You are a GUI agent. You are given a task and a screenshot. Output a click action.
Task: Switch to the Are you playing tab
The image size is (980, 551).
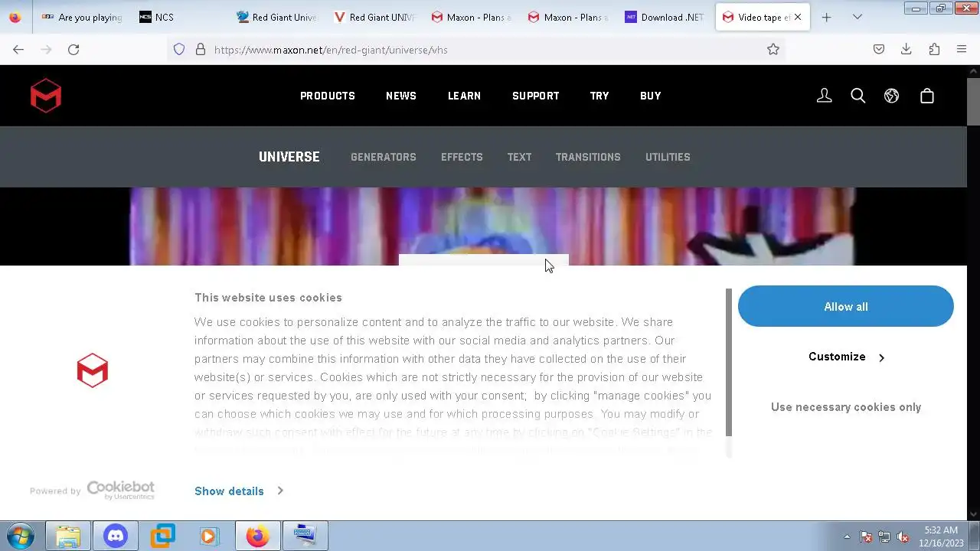tap(83, 17)
